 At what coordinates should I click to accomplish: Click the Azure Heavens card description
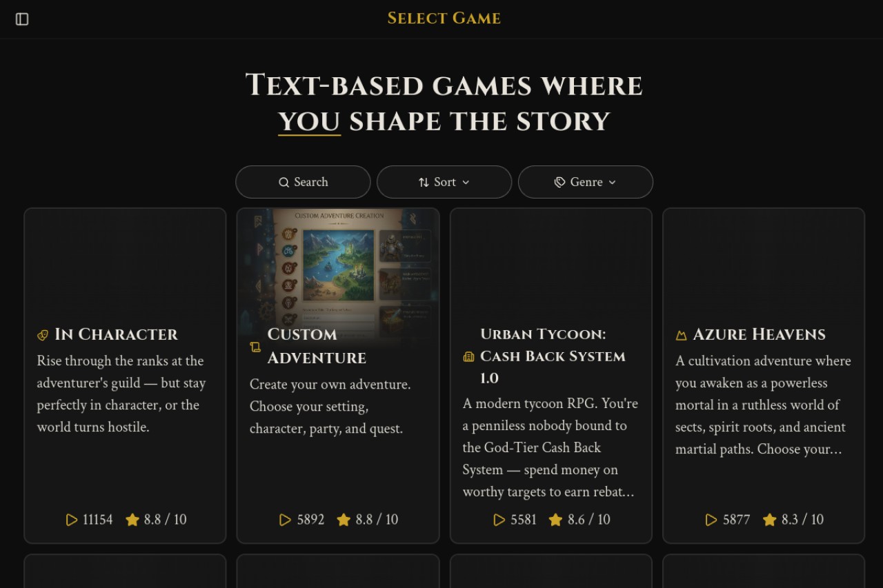tap(763, 405)
